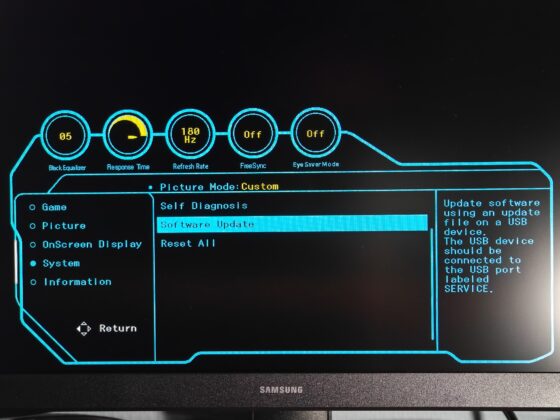560x420 pixels.
Task: Click the Update software description text
Action: point(492,246)
